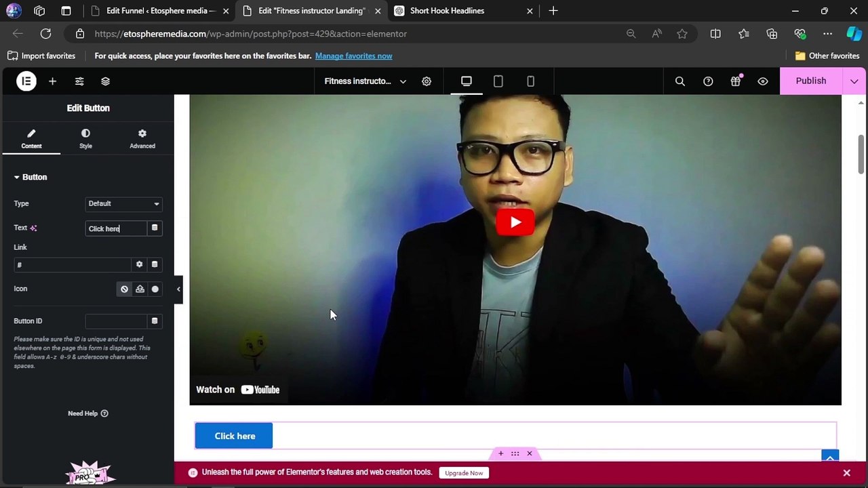Viewport: 868px width, 488px height.
Task: Click Import favorites
Action: click(41, 56)
